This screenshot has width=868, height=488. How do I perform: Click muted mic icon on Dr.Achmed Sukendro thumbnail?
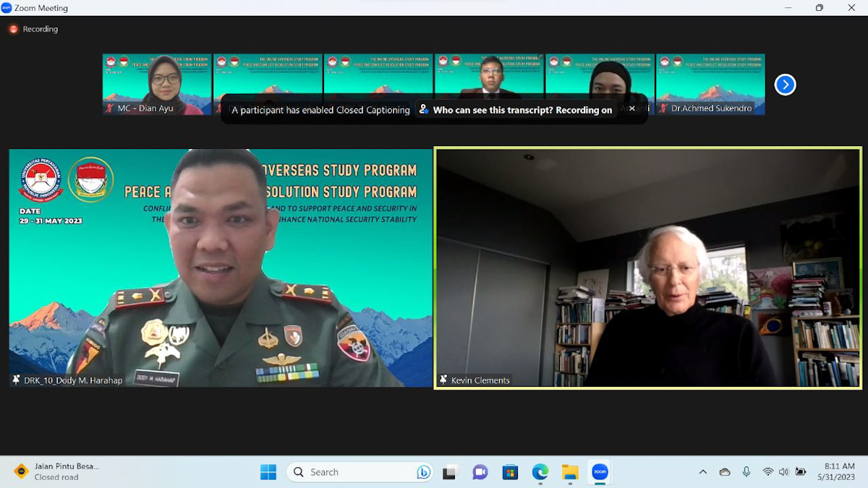pos(663,108)
